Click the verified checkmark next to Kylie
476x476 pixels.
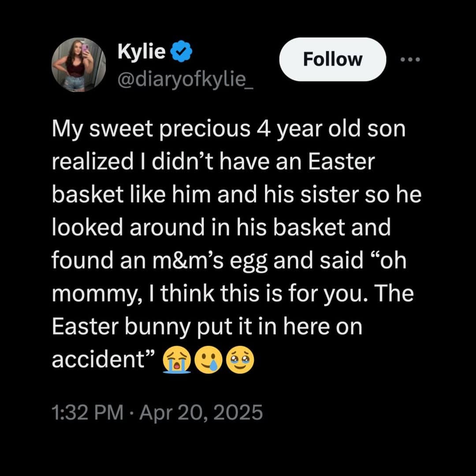tap(181, 52)
